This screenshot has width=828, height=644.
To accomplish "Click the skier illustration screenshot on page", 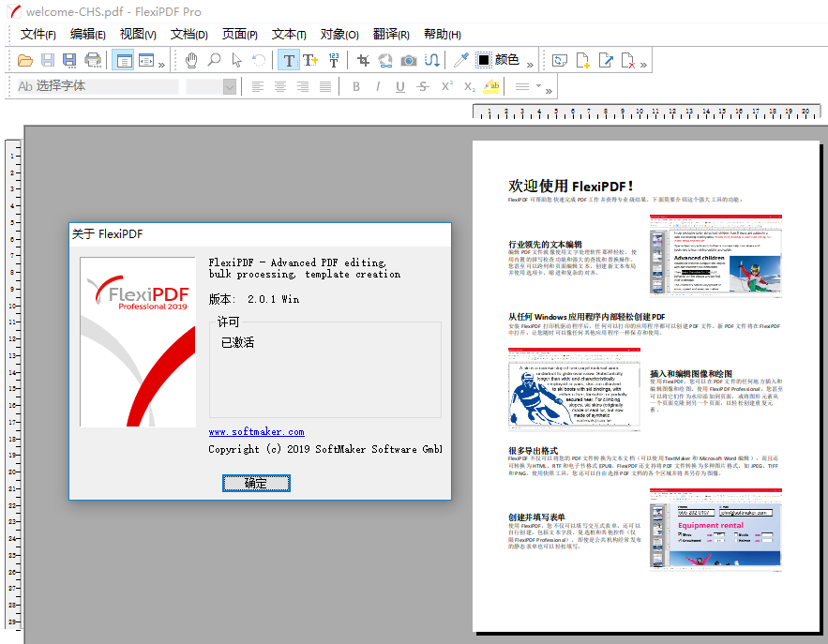I will pyautogui.click(x=574, y=389).
